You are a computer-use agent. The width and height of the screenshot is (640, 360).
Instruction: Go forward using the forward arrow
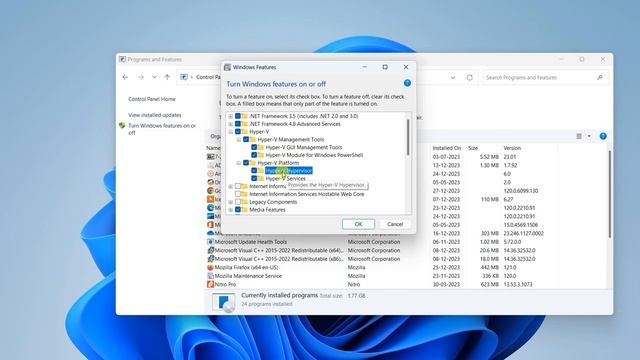coord(141,77)
